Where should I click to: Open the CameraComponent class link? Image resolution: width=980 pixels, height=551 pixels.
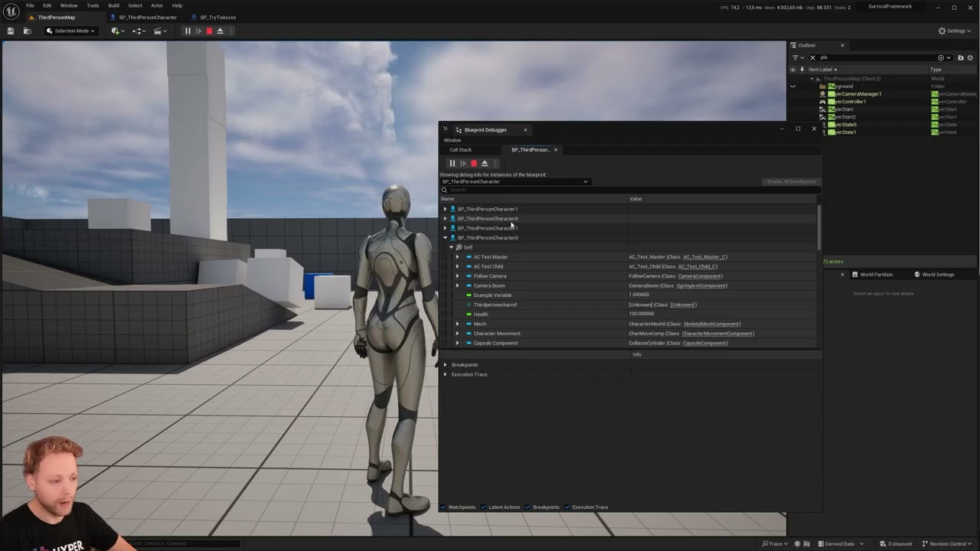pos(699,276)
